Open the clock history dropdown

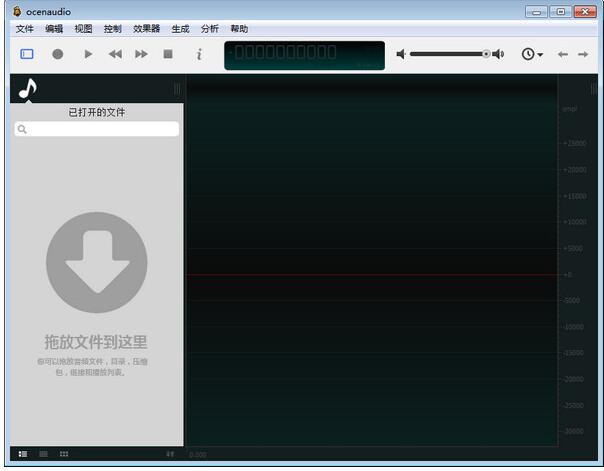pos(531,54)
